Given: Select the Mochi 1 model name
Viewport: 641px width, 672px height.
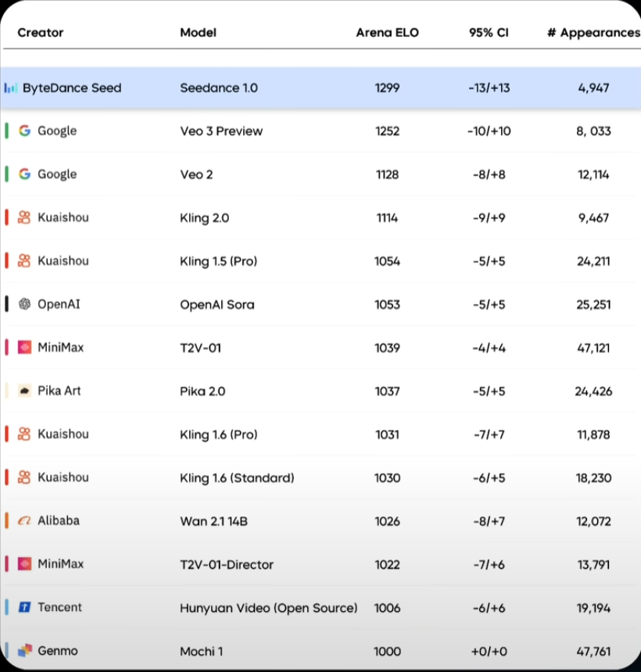Looking at the screenshot, I should point(202,652).
